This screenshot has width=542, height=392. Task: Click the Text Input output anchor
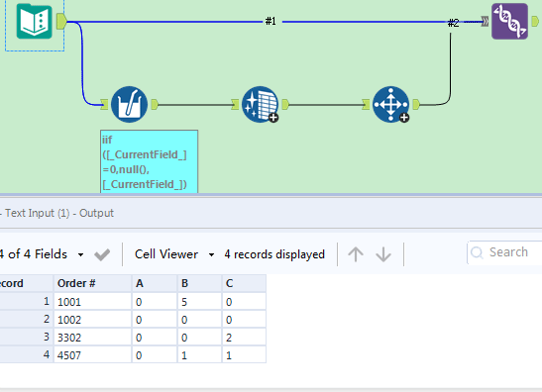(61, 21)
